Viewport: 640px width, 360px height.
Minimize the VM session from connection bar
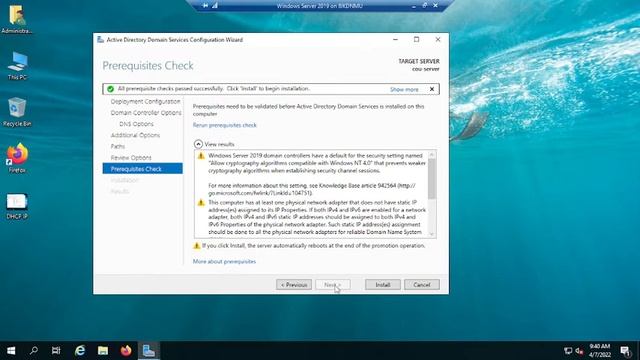point(414,6)
